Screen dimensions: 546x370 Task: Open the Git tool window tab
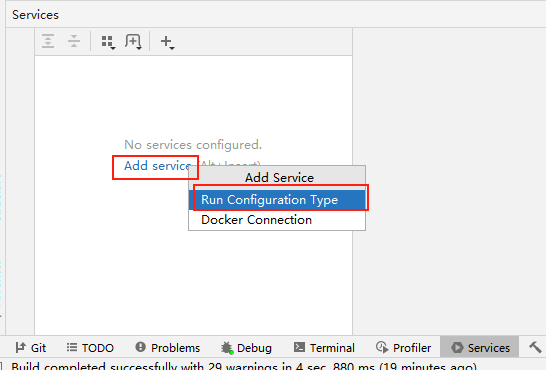point(31,347)
